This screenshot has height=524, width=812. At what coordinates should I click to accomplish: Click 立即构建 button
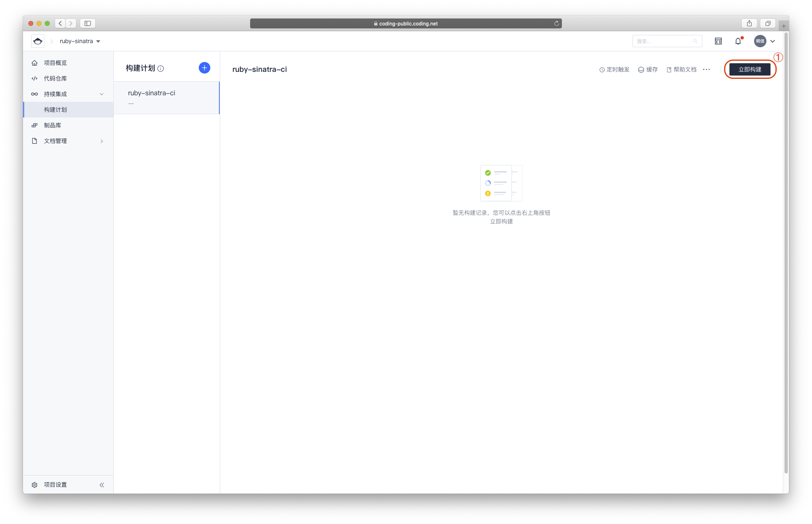click(x=750, y=69)
